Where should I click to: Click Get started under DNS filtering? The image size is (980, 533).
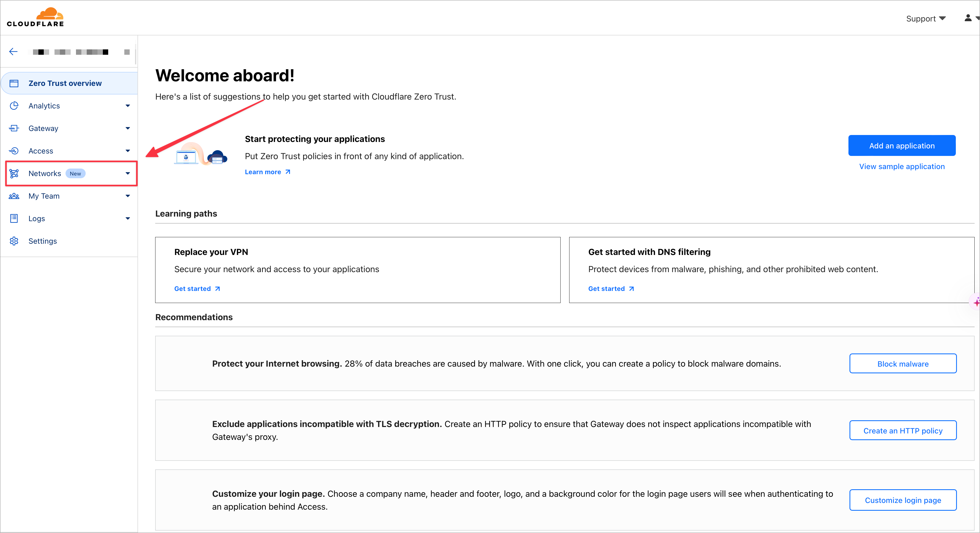point(611,289)
